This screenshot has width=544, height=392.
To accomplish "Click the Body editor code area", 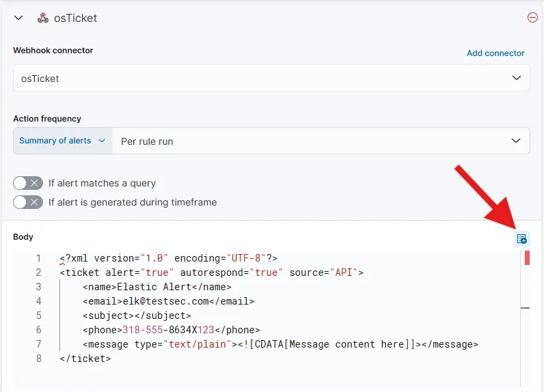I will (x=267, y=319).
